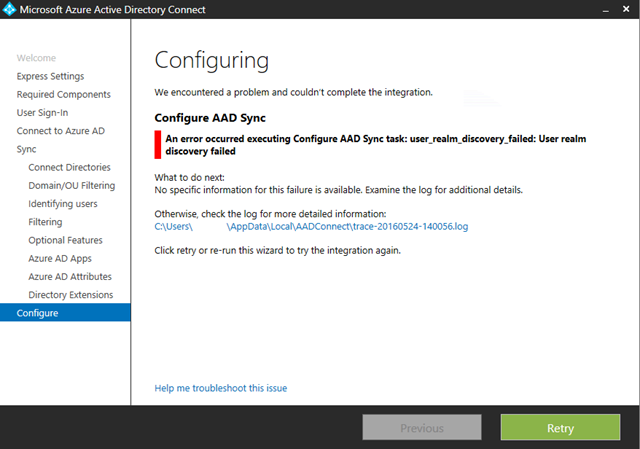Viewport: 640px width, 449px height.
Task: Select Azure AD Attributes sub-step
Action: 70,277
